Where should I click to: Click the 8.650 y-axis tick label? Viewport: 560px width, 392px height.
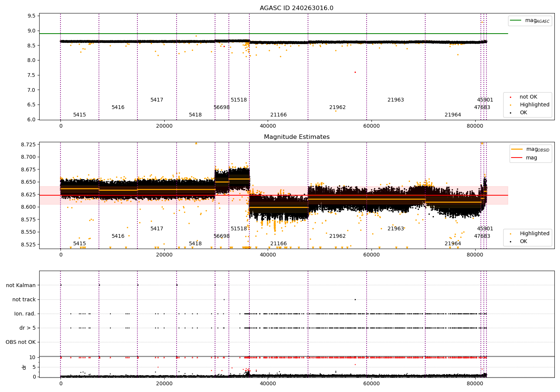tap(29, 182)
